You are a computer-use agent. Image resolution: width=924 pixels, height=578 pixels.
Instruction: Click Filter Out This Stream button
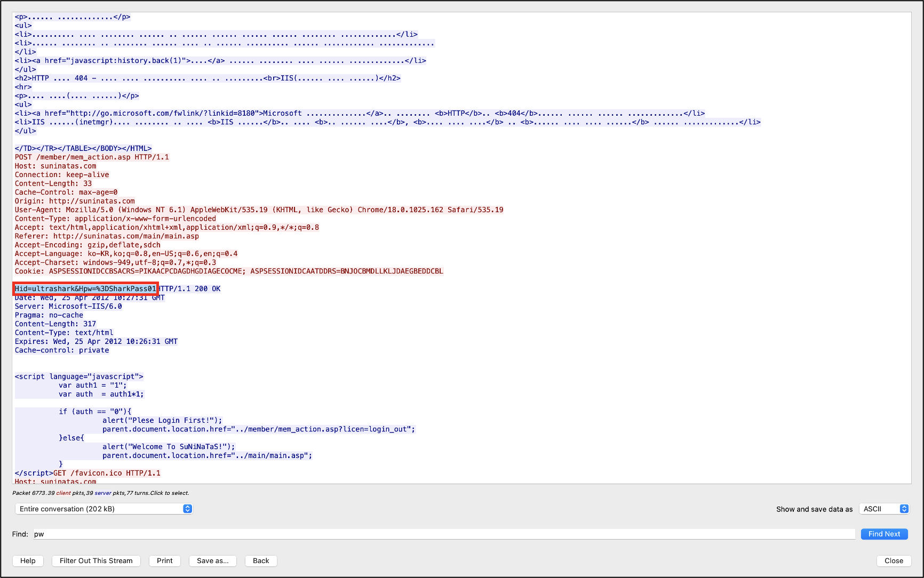(96, 560)
